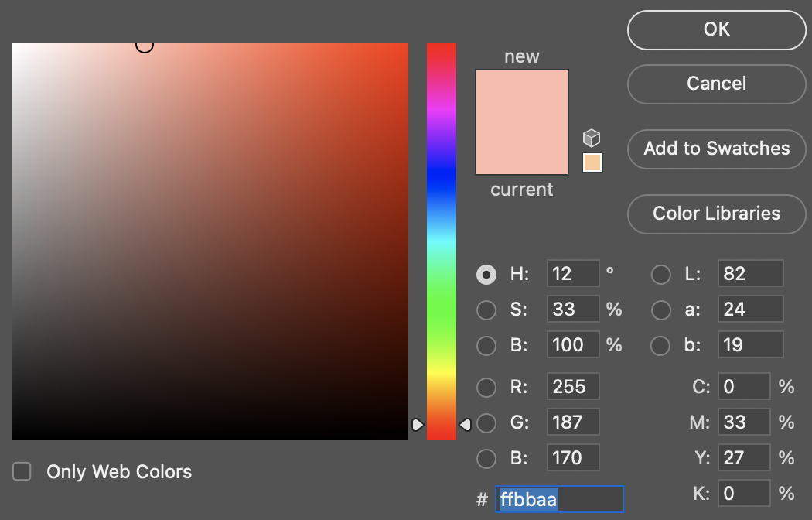Click the new color preview swatch

point(521,121)
